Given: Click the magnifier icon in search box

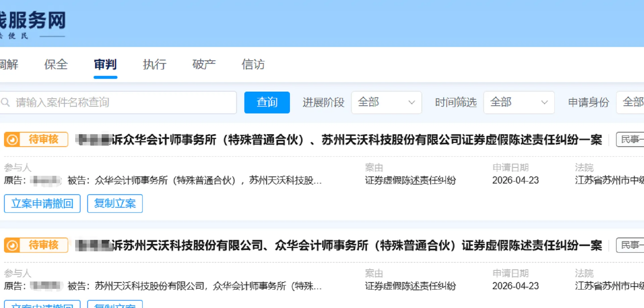Looking at the screenshot, I should coord(5,102).
